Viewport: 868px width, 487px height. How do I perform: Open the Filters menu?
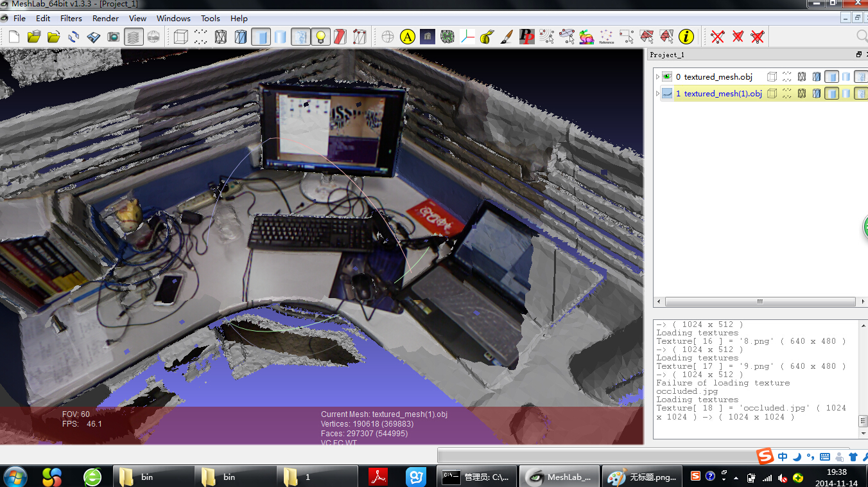(x=71, y=18)
